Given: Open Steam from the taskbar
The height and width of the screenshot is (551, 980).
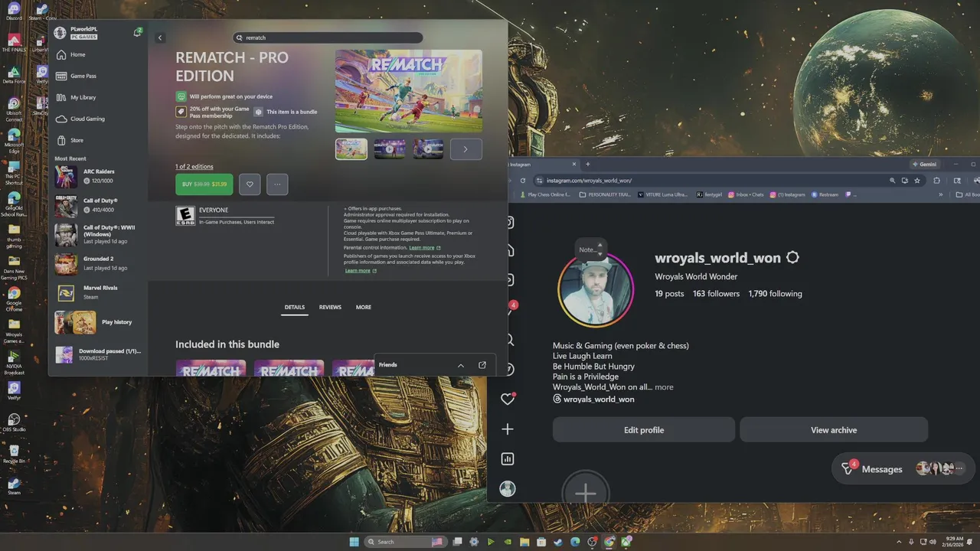Looking at the screenshot, I should pyautogui.click(x=557, y=542).
